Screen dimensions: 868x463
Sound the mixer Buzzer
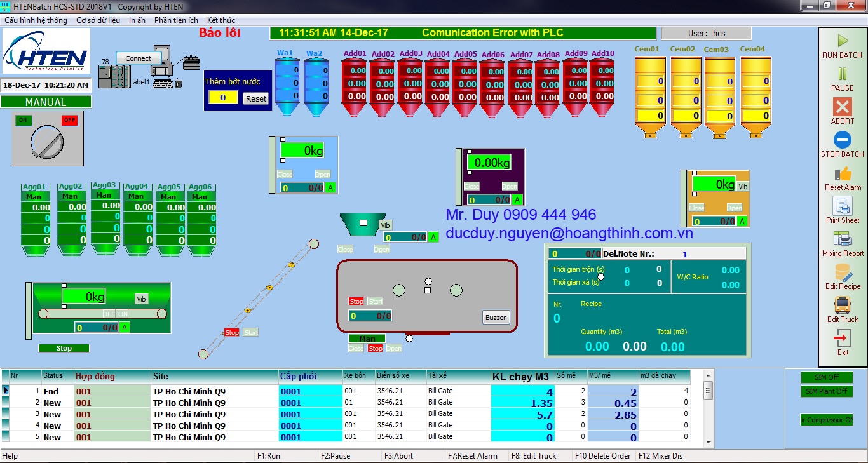496,318
